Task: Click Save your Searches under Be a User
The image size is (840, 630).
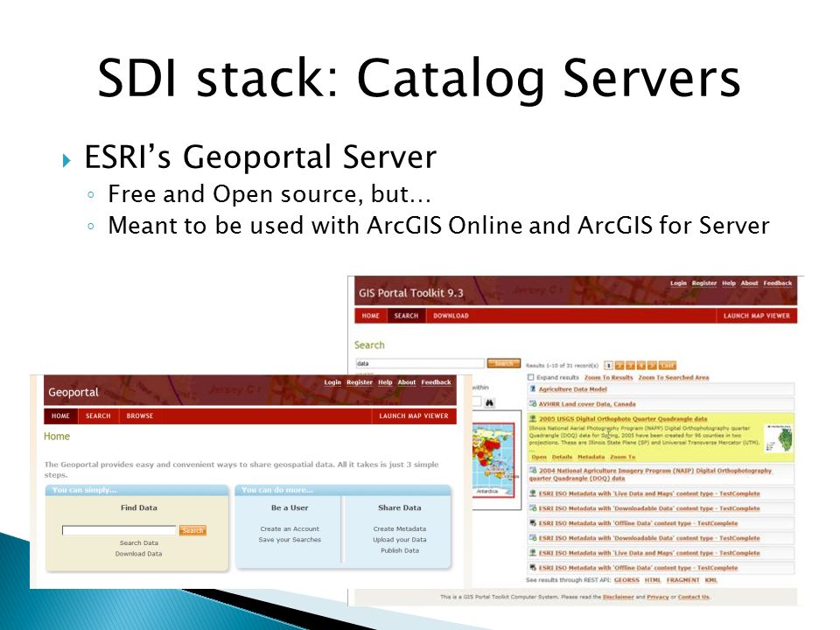Action: click(x=290, y=540)
